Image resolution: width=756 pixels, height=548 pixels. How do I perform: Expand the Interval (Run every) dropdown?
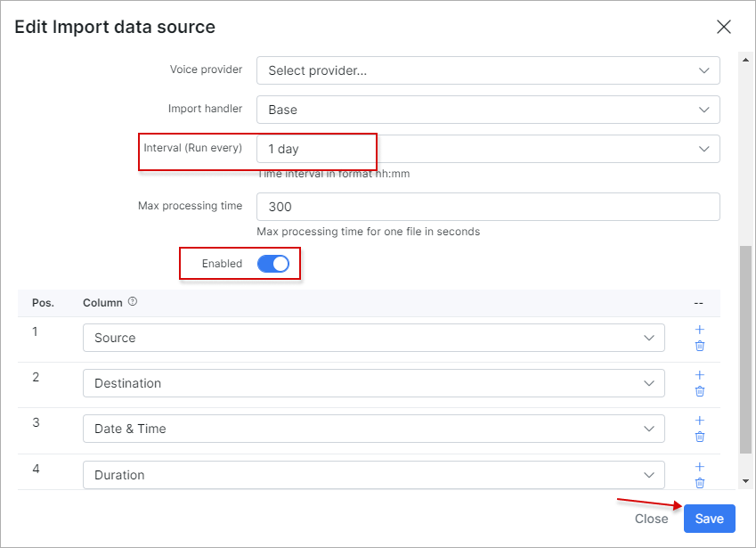[488, 149]
